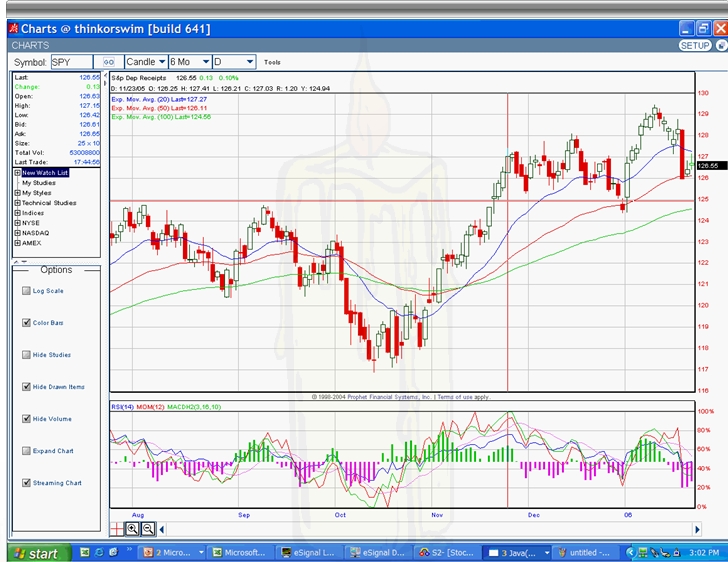
Task: Switch to the 2 Micro... taskbar group
Action: click(174, 553)
